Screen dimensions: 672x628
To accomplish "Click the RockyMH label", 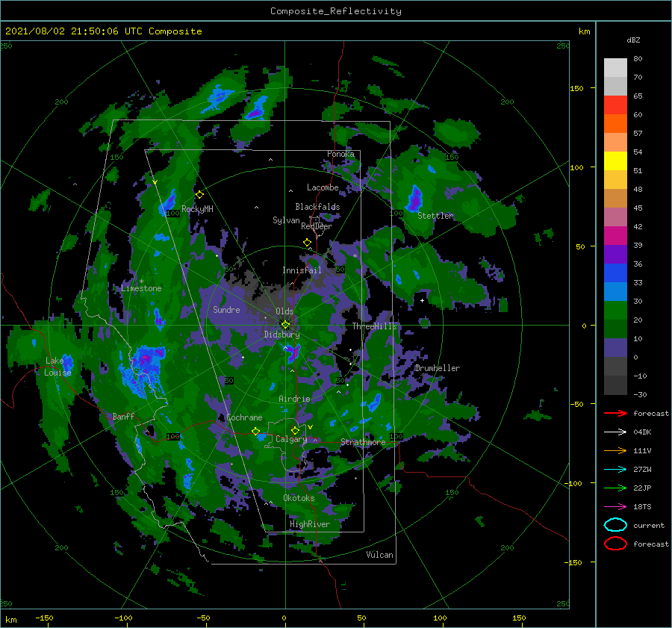I will click(197, 209).
